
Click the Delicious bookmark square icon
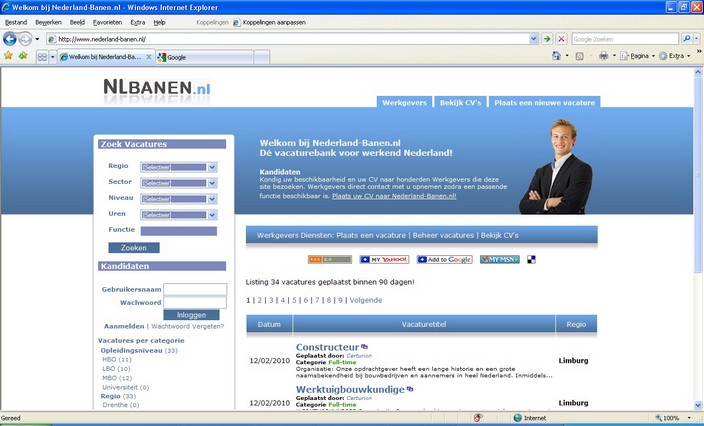531,259
